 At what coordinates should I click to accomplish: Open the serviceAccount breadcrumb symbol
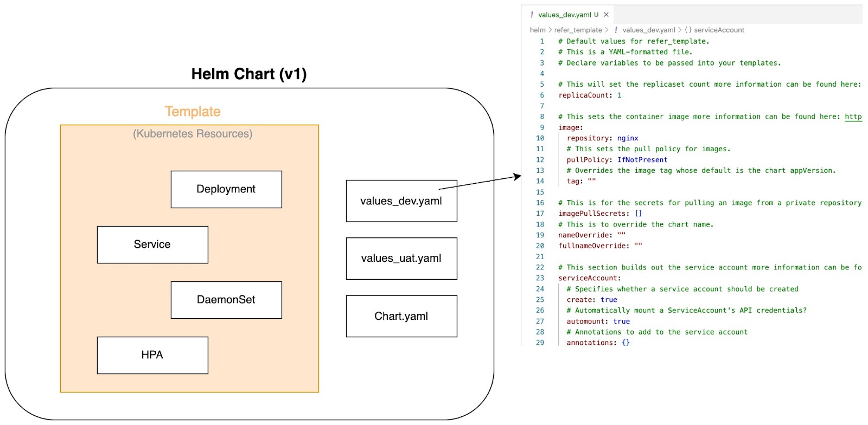tap(719, 30)
